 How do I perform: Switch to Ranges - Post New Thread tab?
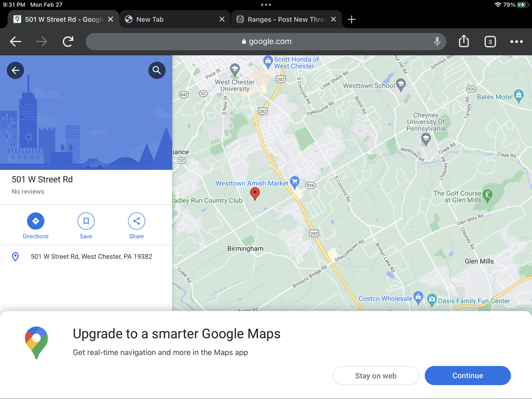pyautogui.click(x=287, y=19)
